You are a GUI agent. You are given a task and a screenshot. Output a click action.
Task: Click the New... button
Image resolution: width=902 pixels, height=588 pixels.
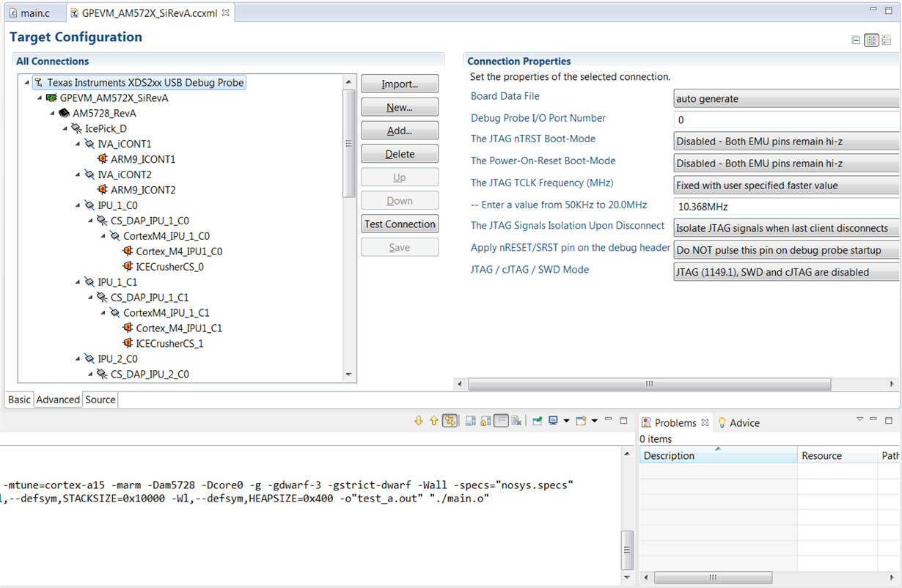click(x=400, y=107)
